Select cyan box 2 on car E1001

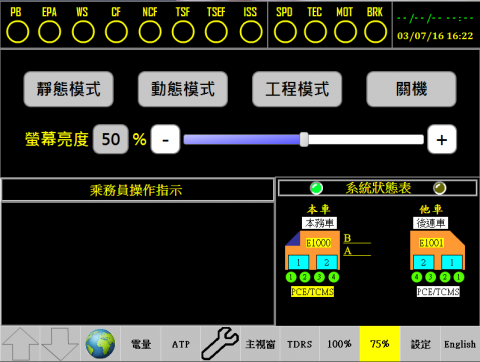[424, 262]
